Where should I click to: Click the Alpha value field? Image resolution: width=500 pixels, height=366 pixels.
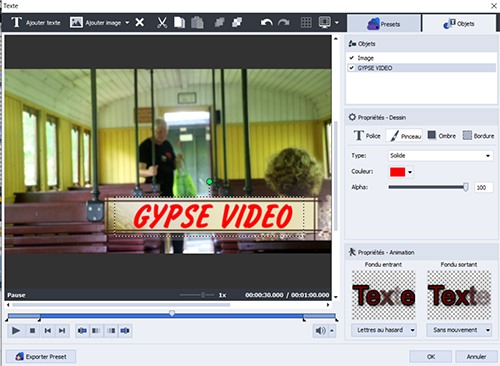(x=483, y=188)
